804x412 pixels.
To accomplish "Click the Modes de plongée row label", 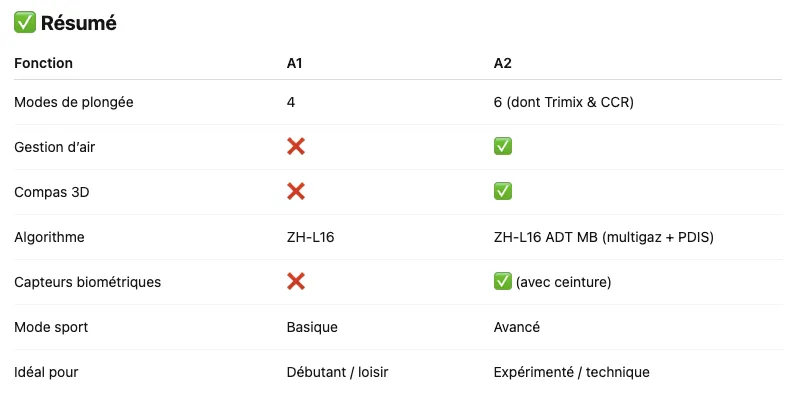I will 73,102.
